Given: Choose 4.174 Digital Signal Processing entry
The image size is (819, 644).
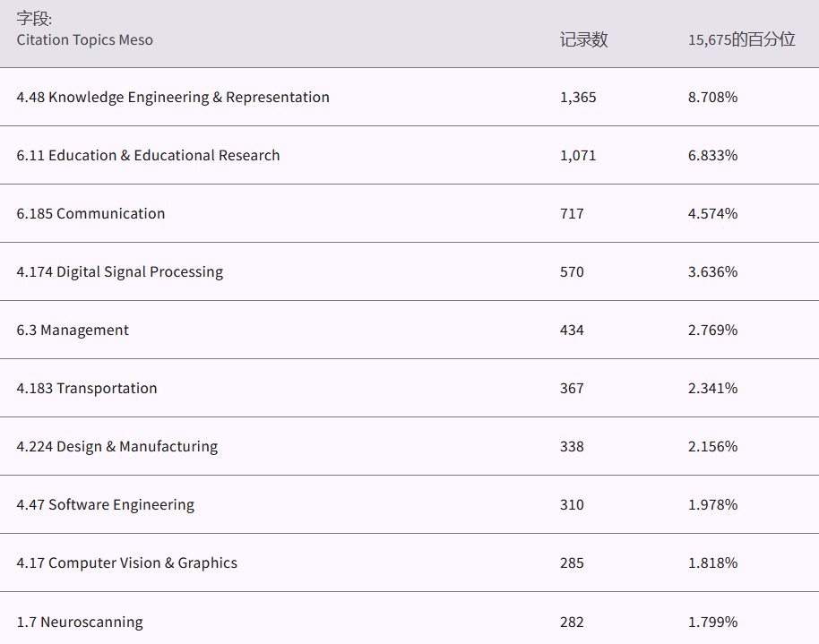Looking at the screenshot, I should (119, 271).
